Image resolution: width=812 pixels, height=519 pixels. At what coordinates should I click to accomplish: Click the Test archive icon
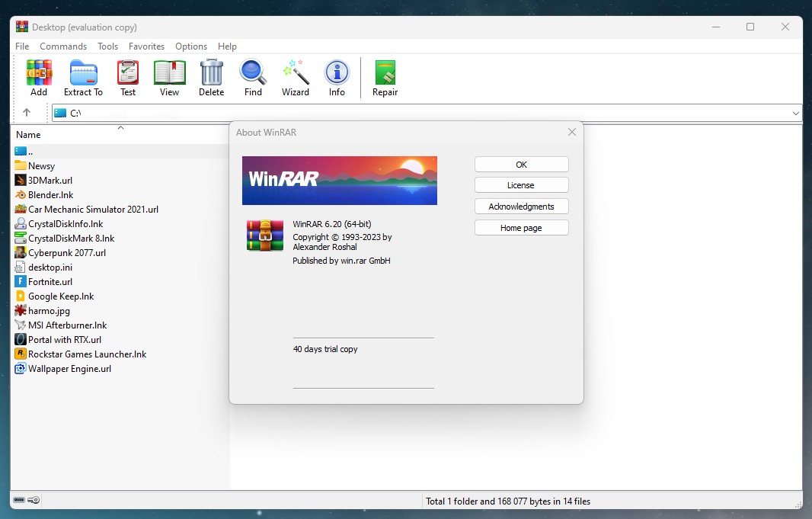click(x=127, y=76)
